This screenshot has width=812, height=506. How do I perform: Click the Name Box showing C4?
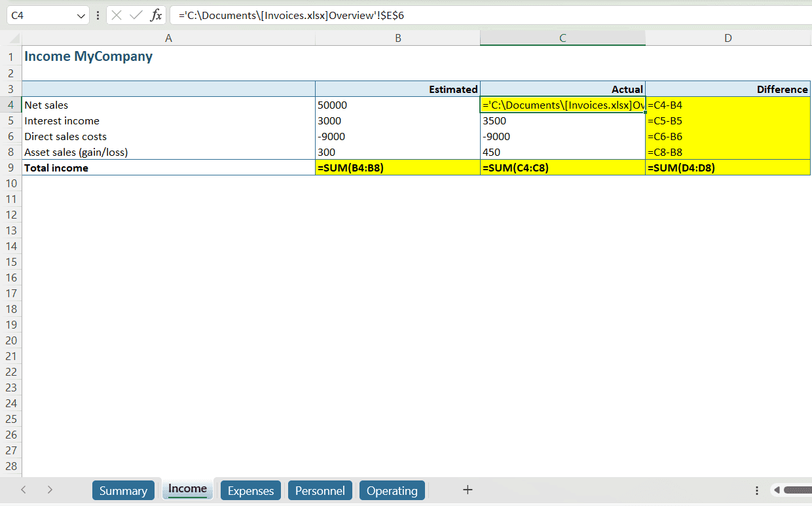click(x=39, y=15)
